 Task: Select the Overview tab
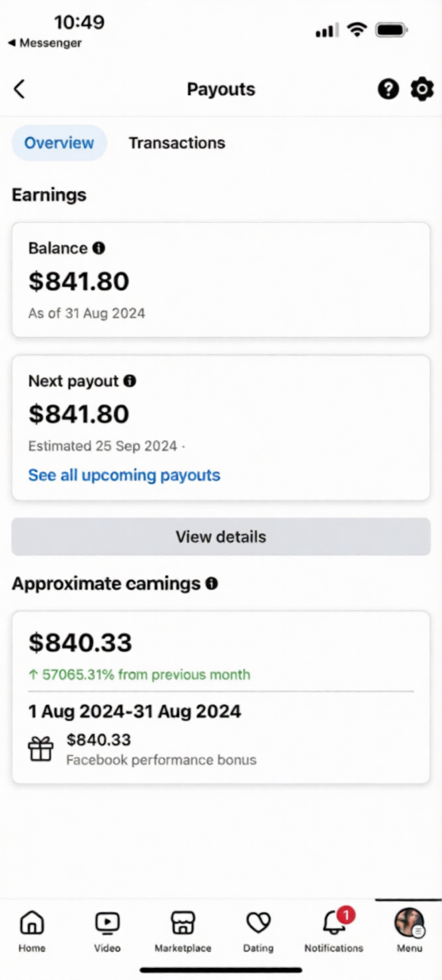pyautogui.click(x=59, y=143)
